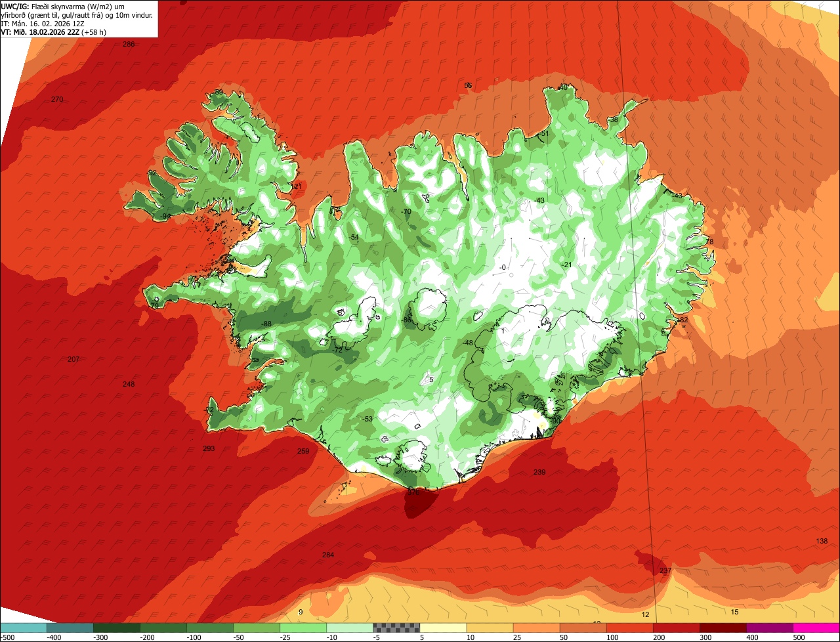Viewport: 840px width, 642px height.
Task: Click the value -70 on the map
Action: 406,211
